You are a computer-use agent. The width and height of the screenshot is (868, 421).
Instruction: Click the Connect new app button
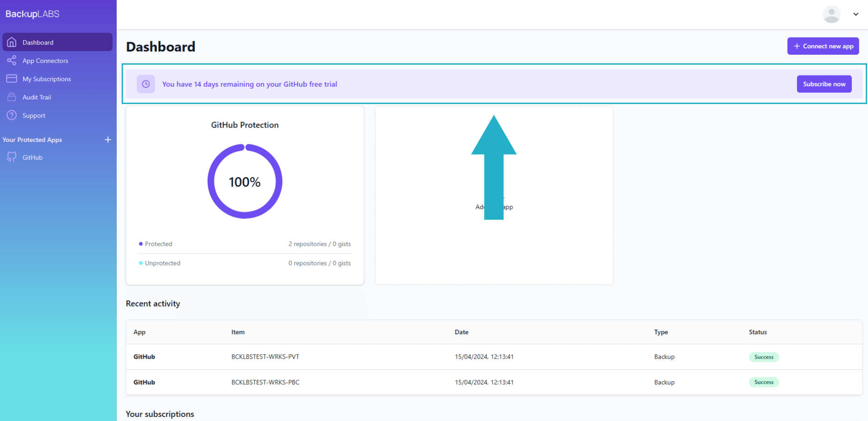pyautogui.click(x=823, y=46)
